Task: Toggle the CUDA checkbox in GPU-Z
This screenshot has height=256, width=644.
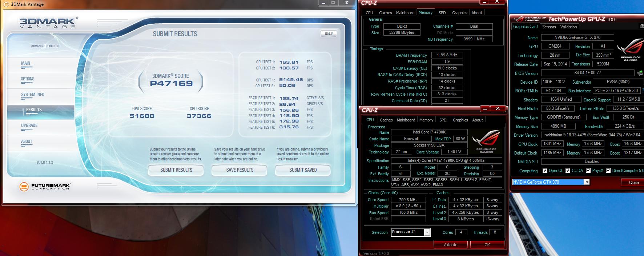Action: pyautogui.click(x=568, y=171)
